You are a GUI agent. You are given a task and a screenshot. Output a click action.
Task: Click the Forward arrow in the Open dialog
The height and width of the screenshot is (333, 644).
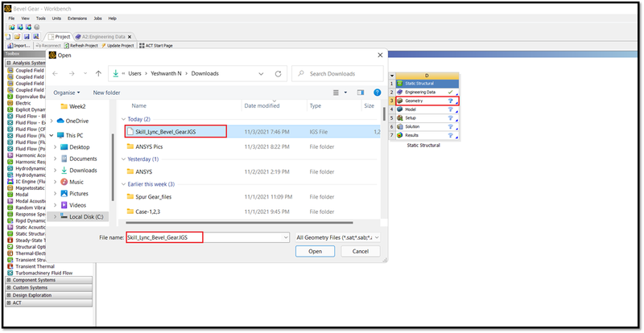point(72,73)
